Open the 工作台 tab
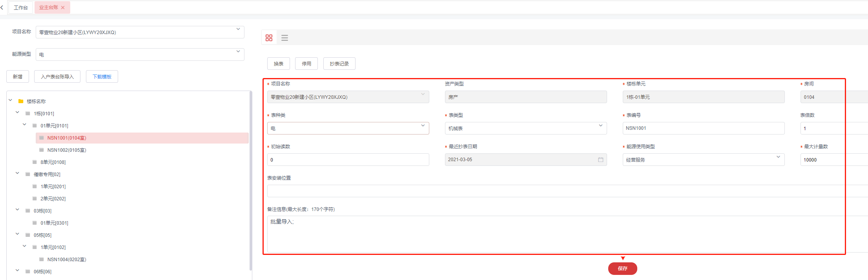 [x=21, y=7]
